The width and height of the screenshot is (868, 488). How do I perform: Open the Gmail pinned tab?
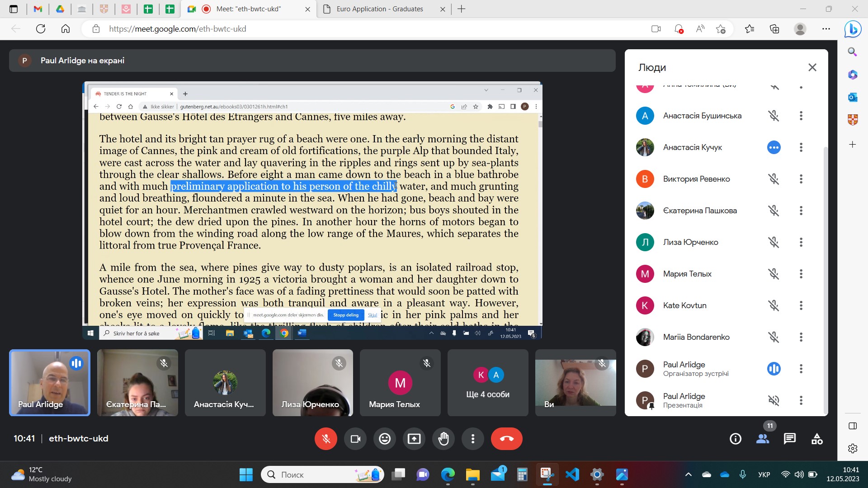(x=38, y=9)
